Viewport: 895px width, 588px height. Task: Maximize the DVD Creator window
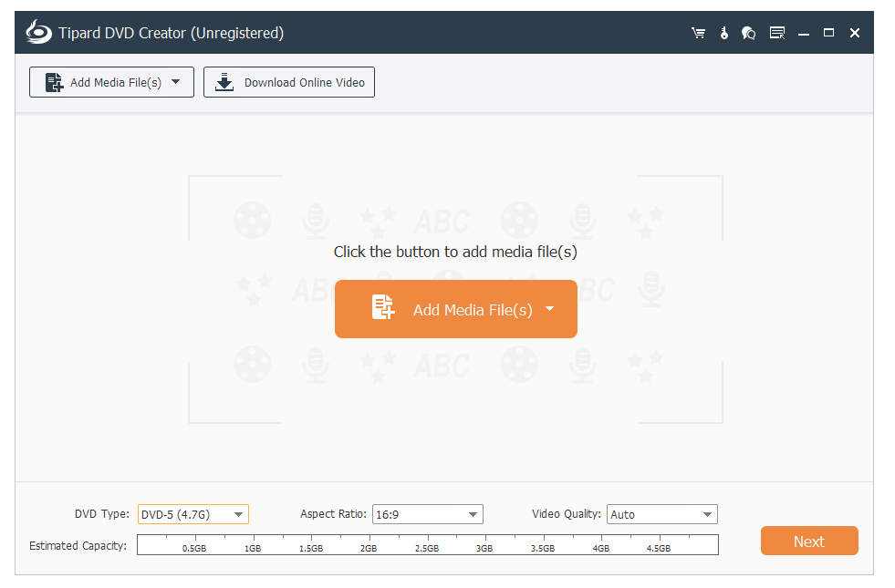click(828, 33)
